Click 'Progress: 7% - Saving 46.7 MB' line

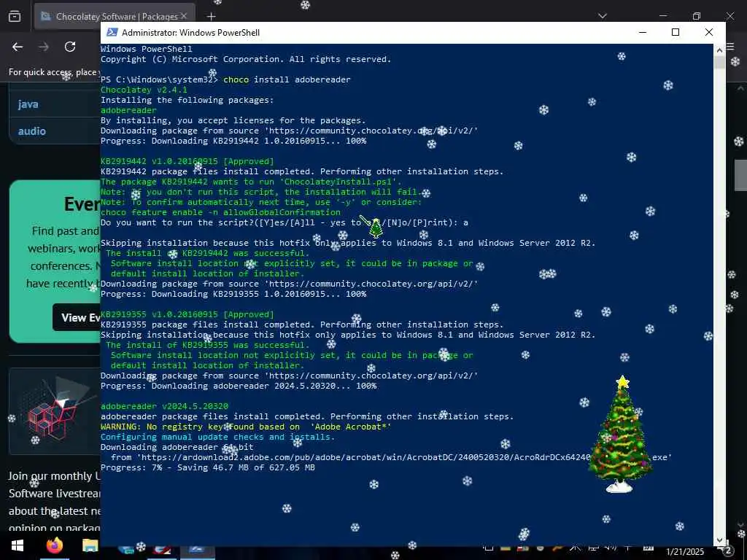point(208,467)
